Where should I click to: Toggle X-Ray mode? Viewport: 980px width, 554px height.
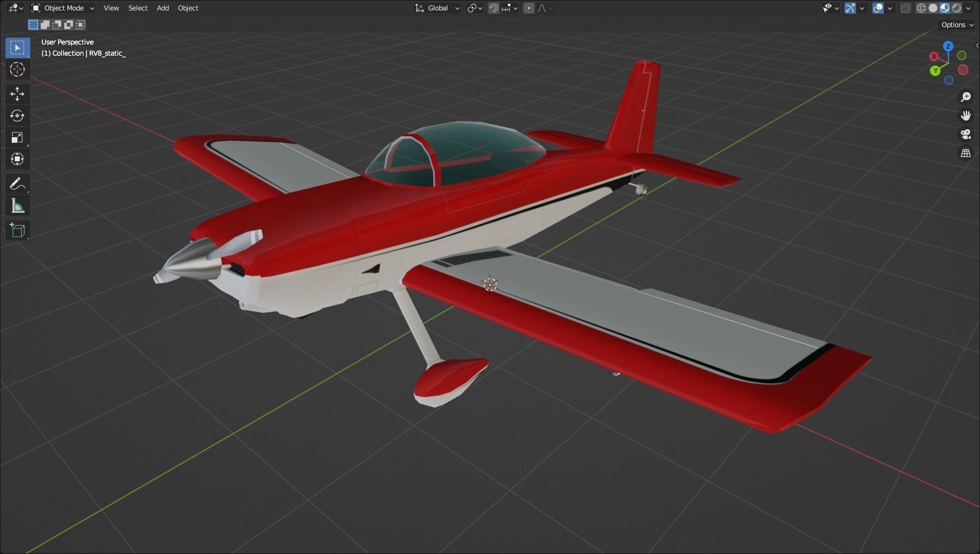point(906,8)
